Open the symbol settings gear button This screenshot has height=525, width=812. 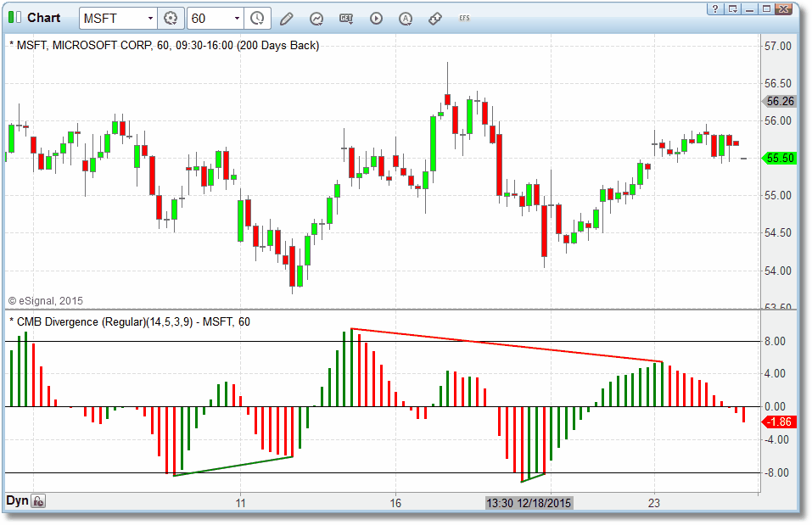[x=171, y=19]
